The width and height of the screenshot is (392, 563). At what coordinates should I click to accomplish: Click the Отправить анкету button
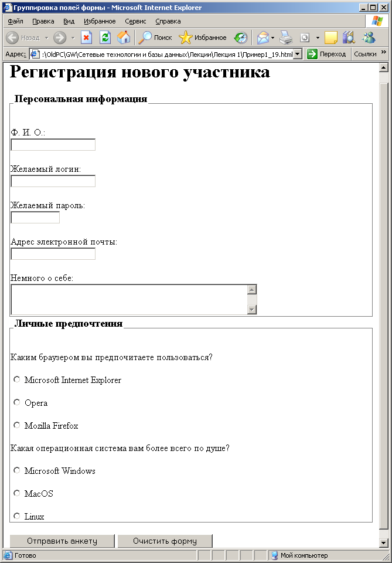62,541
